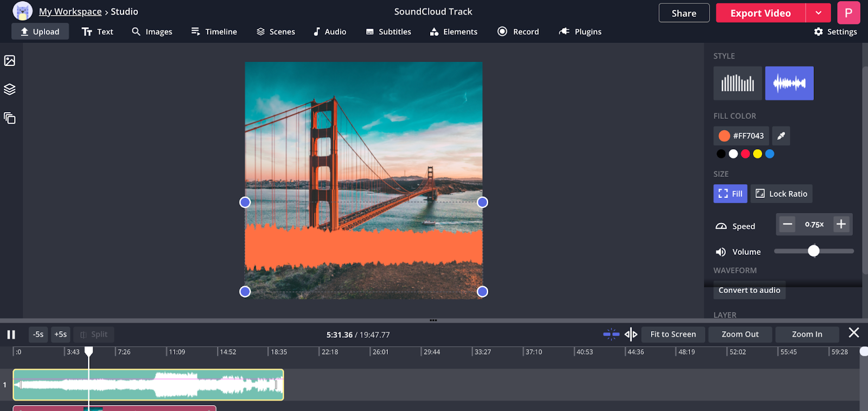868x411 pixels.
Task: Open the Audio menu
Action: coord(330,32)
